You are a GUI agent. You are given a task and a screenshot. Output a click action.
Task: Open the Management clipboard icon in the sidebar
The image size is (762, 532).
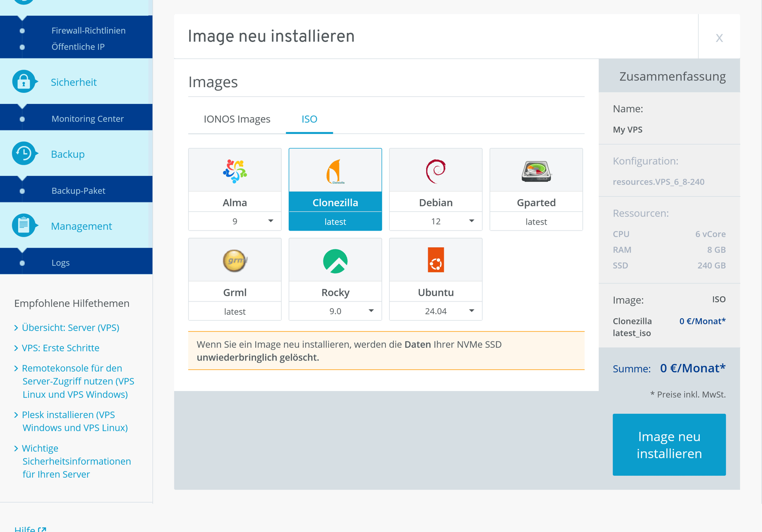coord(24,225)
